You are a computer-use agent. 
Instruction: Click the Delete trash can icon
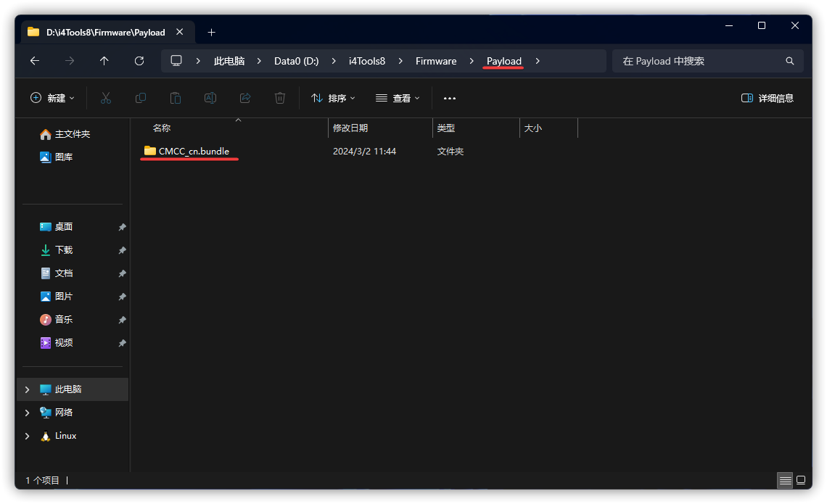(280, 98)
